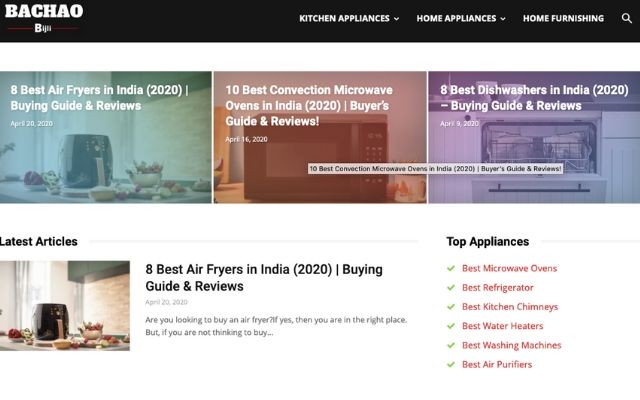Open the search magnifier icon
Image resolution: width=640 pixels, height=400 pixels.
[627, 18]
